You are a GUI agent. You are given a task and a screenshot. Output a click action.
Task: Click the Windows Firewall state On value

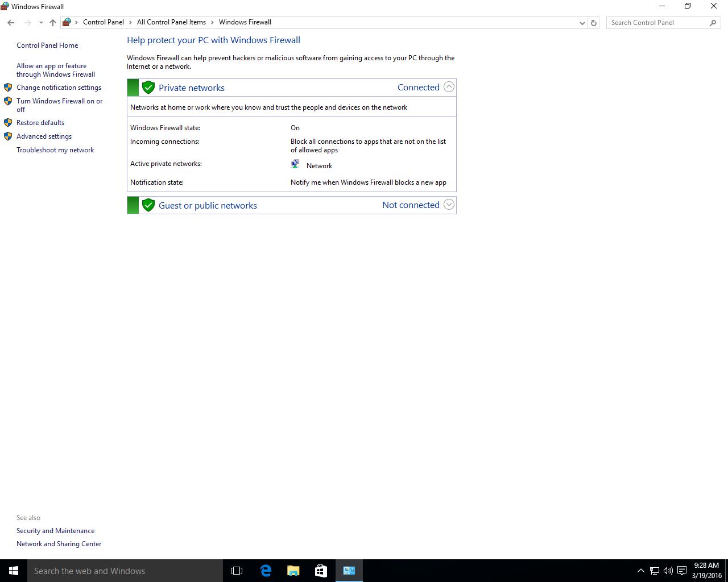[x=295, y=128]
